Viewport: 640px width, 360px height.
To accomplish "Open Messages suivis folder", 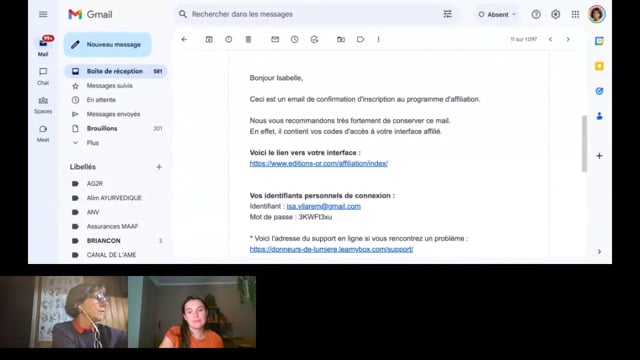I will pos(116,86).
